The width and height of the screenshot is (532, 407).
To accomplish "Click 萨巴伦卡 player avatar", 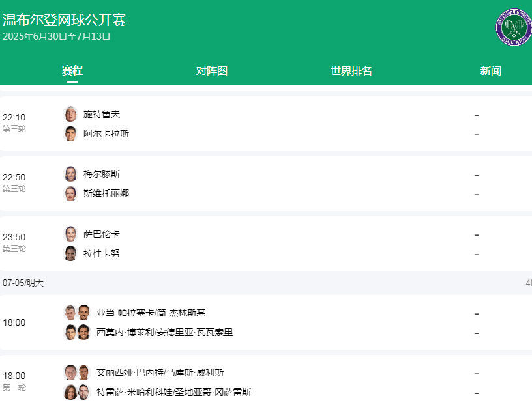I will [x=70, y=234].
